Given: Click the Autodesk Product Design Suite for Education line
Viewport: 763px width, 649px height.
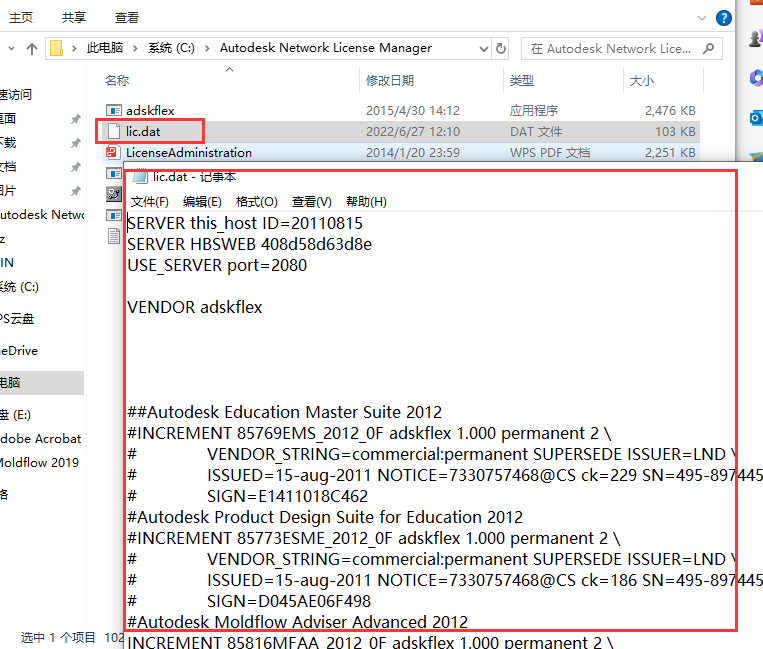Looking at the screenshot, I should click(x=325, y=517).
